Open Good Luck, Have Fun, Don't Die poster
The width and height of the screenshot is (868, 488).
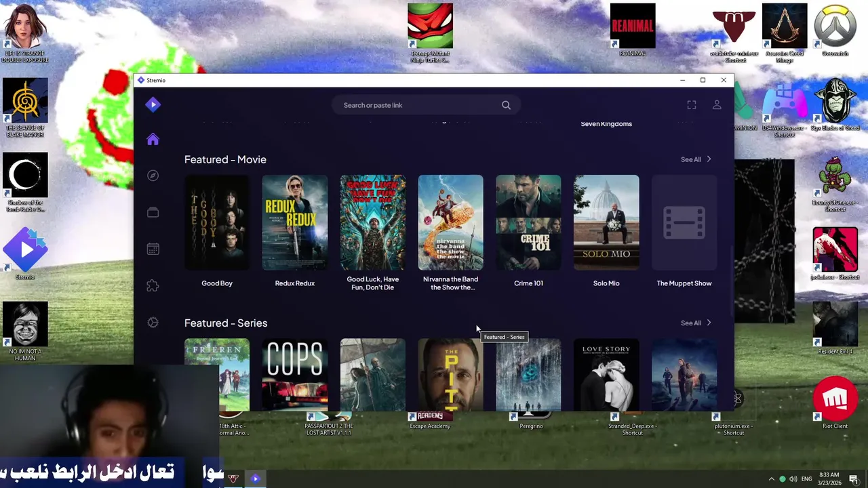373,222
